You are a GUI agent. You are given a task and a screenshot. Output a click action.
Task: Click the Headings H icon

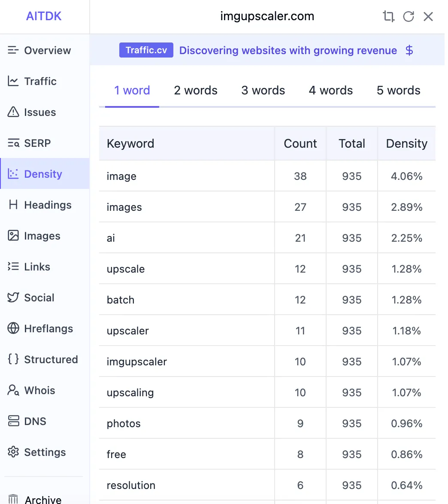click(x=13, y=204)
